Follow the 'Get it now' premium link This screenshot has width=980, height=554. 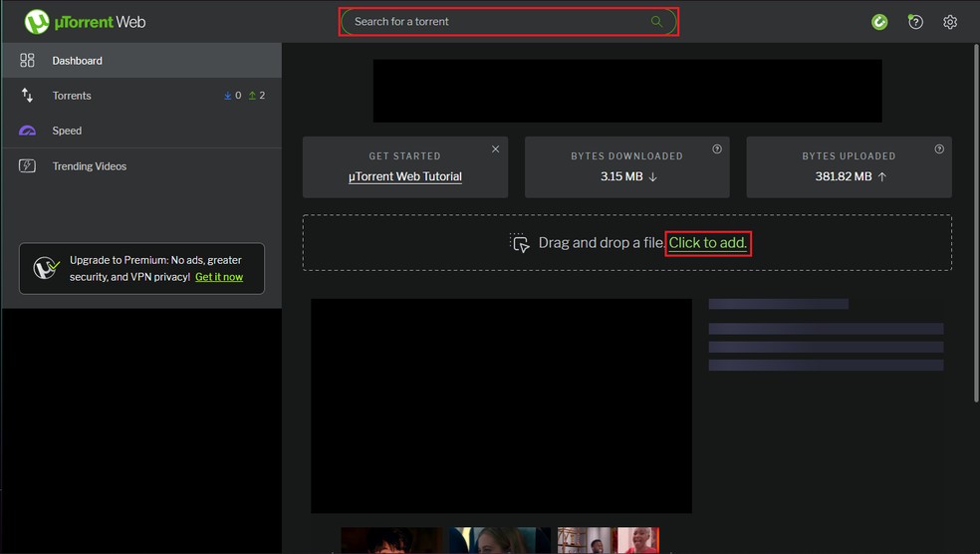219,276
